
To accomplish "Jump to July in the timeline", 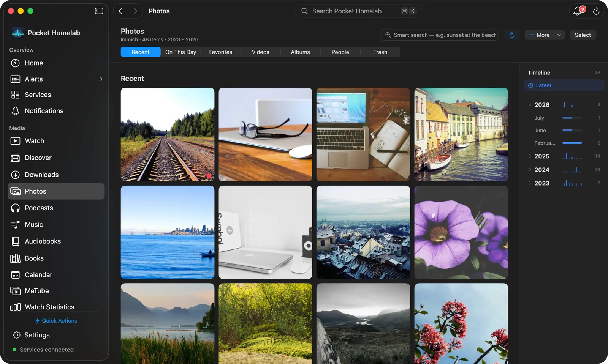I will coord(564,118).
